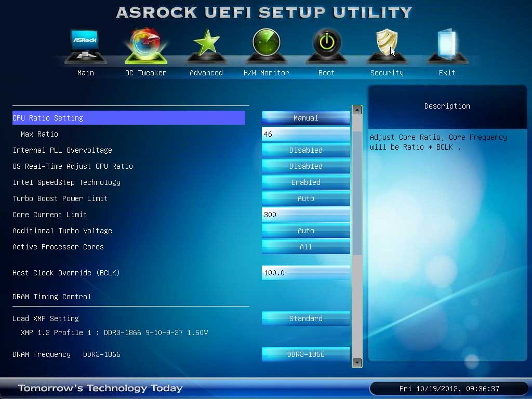Screen dimensions: 532x399
Task: Select Active Processor Cores label
Action: [58, 247]
